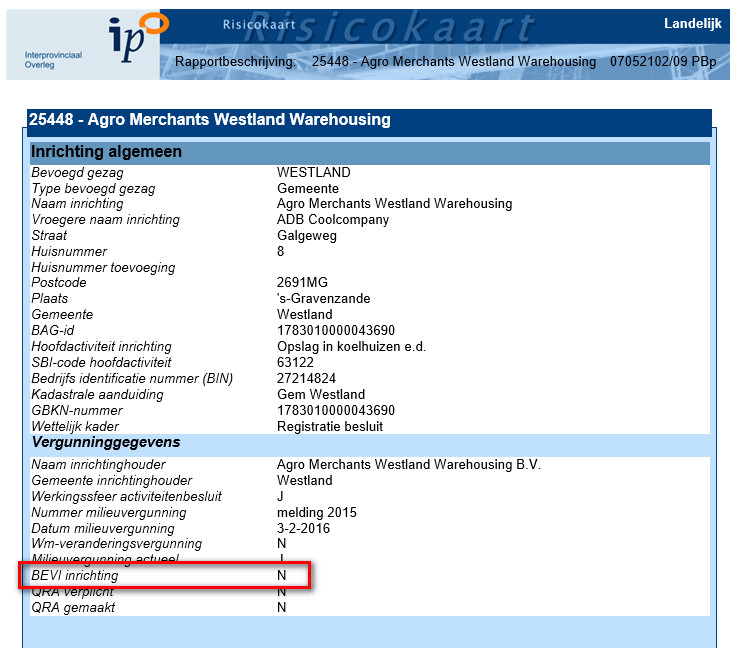Select BIN value 27214824
The image size is (747, 648).
[x=306, y=378]
